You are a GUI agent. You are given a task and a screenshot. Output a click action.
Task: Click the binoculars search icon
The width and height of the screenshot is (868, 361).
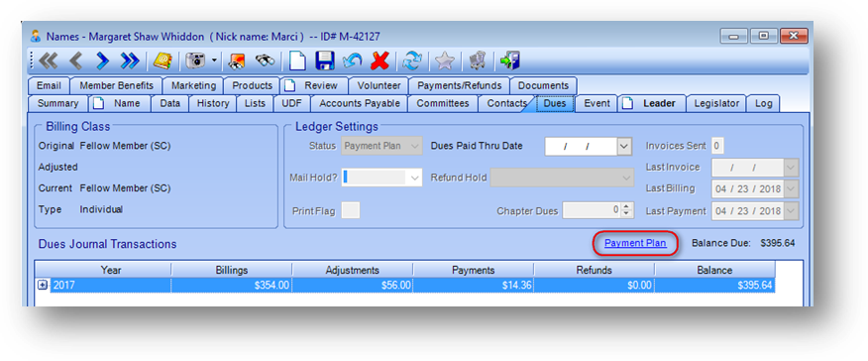click(x=265, y=60)
